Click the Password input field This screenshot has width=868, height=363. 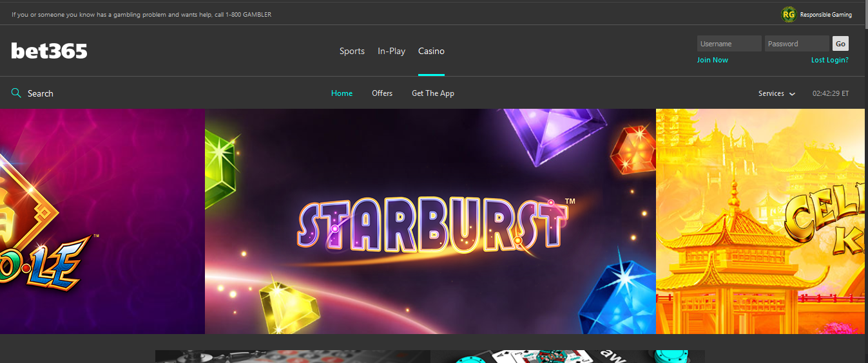[x=797, y=44]
